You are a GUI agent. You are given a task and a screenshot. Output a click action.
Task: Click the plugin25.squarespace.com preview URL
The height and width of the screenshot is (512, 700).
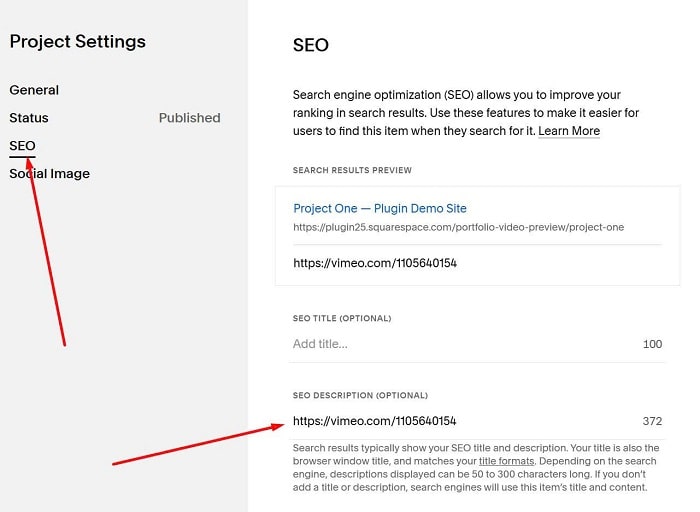[458, 227]
